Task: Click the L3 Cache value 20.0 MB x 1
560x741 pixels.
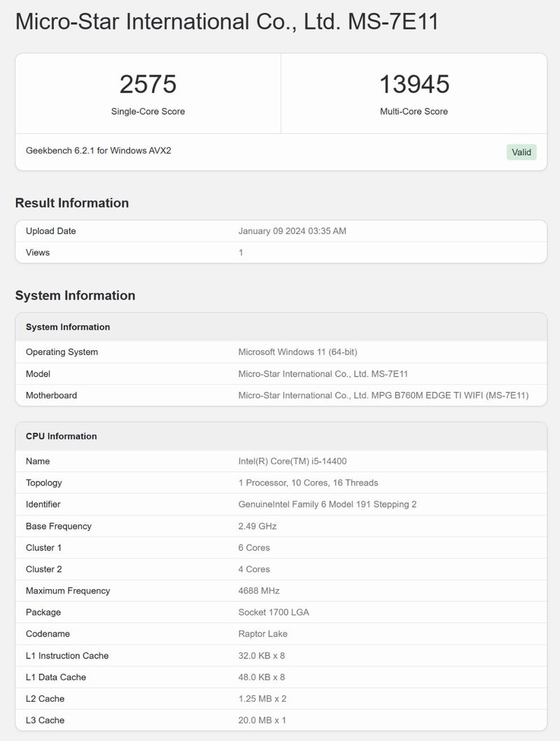Action: pyautogui.click(x=262, y=720)
